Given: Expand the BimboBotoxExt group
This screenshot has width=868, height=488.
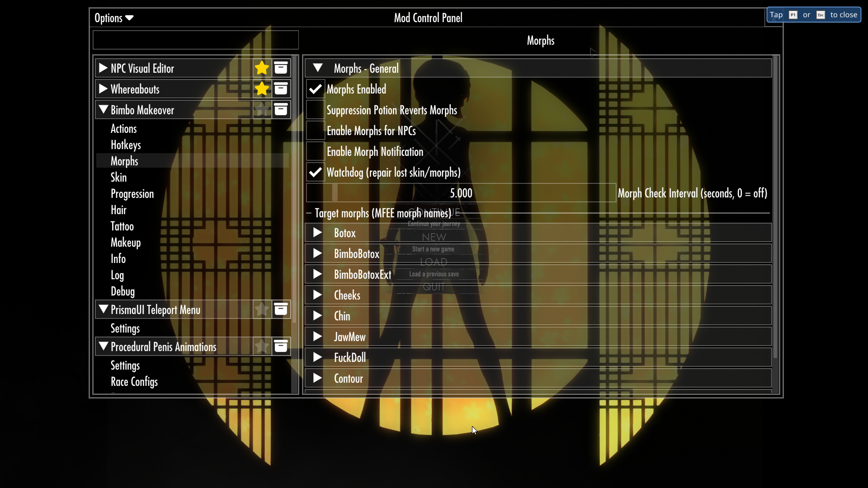Looking at the screenshot, I should 317,274.
